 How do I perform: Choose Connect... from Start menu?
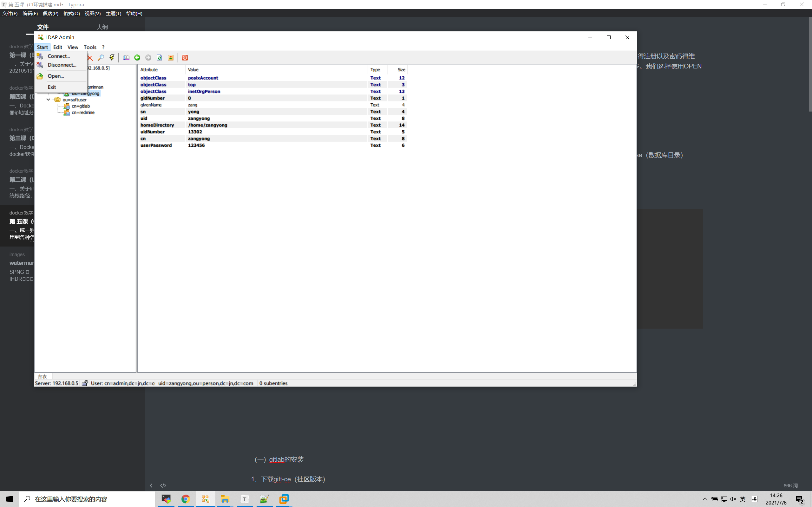click(x=59, y=56)
